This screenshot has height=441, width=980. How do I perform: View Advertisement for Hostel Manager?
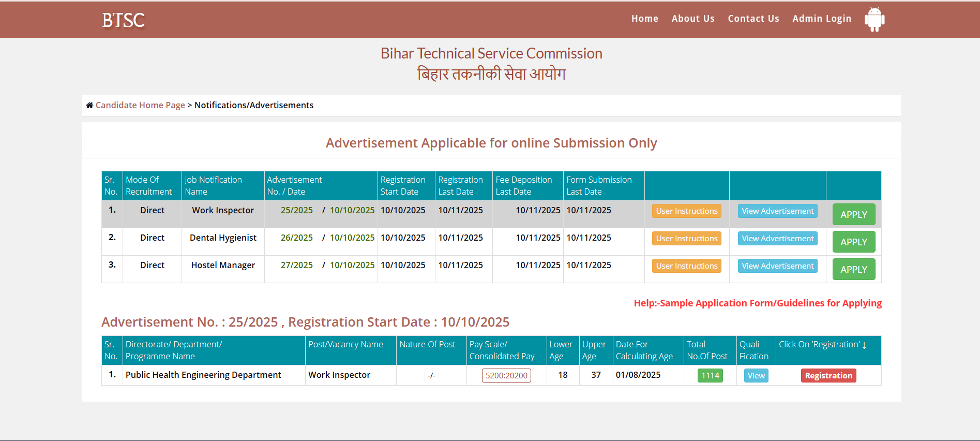click(777, 266)
